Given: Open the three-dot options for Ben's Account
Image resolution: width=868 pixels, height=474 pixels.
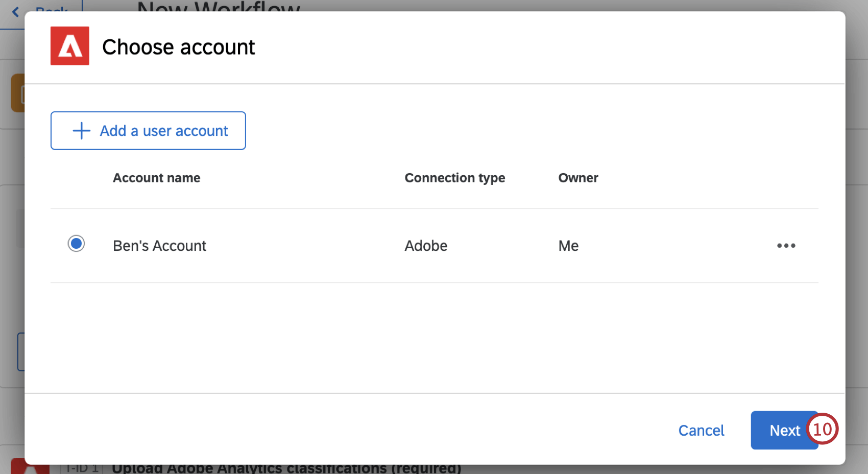Looking at the screenshot, I should tap(786, 246).
